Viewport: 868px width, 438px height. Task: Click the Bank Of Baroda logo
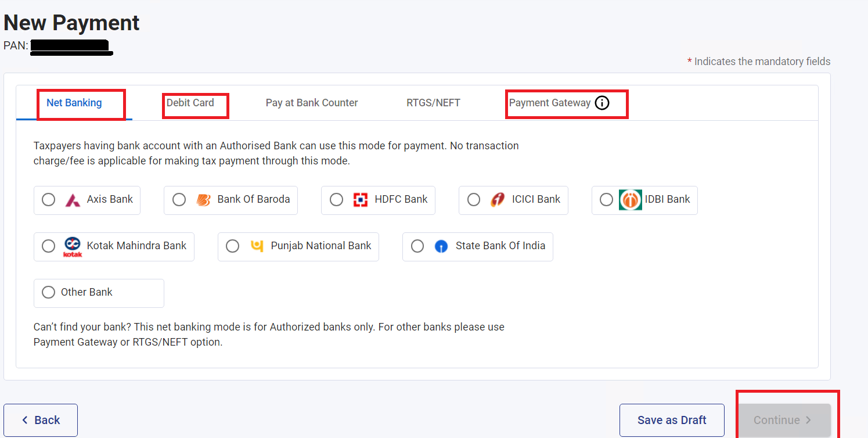[x=203, y=200]
